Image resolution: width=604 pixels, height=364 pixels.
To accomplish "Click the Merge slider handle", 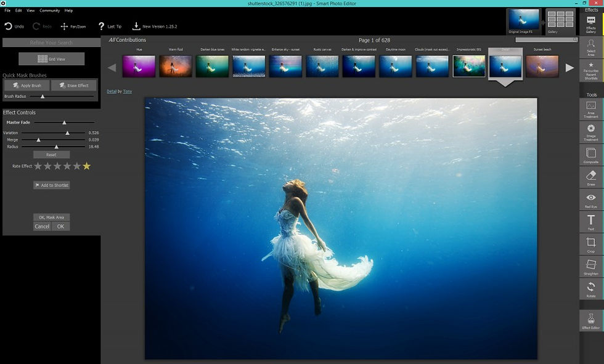I will pos(38,140).
